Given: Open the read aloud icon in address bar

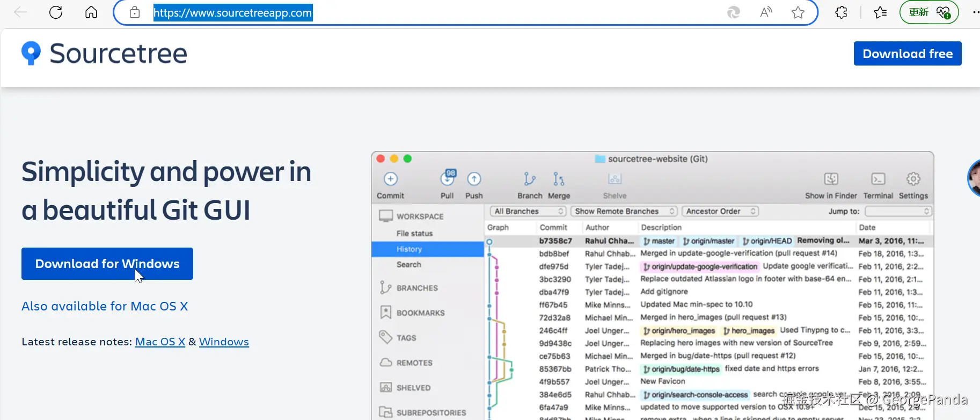Looking at the screenshot, I should point(766,12).
